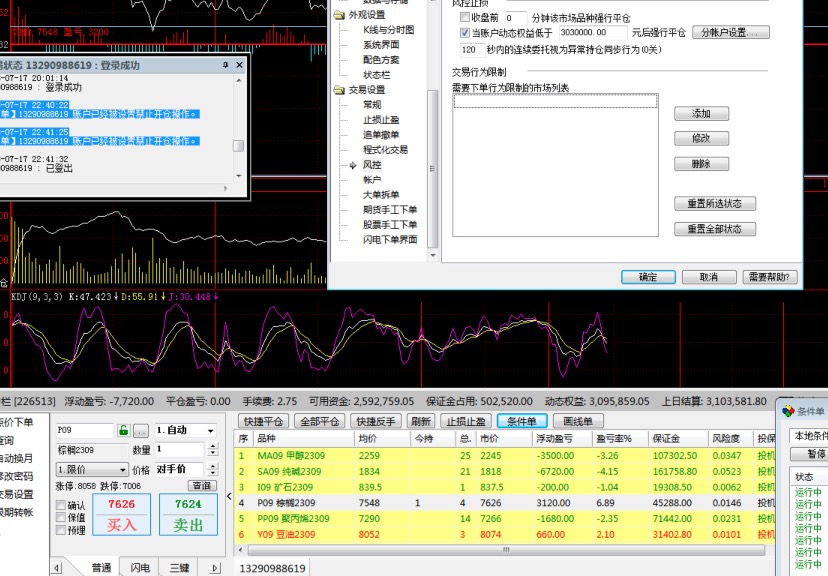The height and width of the screenshot is (576, 828).
Task: Click the green lock icon beside contract P09
Action: [x=124, y=430]
